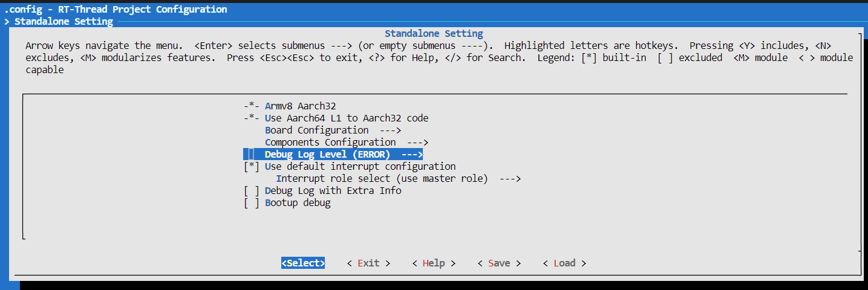
Task: Click the Standalone Setting breadcrumb in the top bar
Action: [64, 22]
